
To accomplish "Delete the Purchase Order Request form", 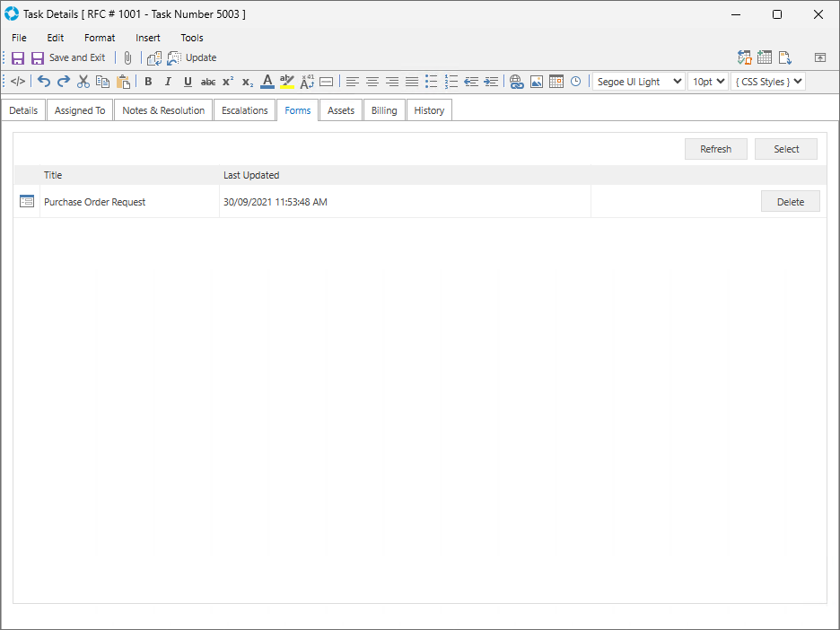I will [790, 202].
